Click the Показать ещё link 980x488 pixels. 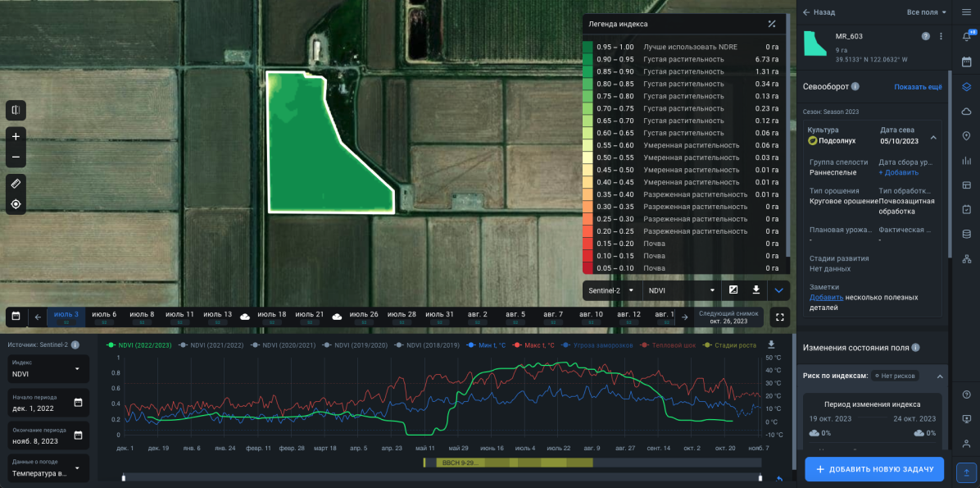(918, 87)
